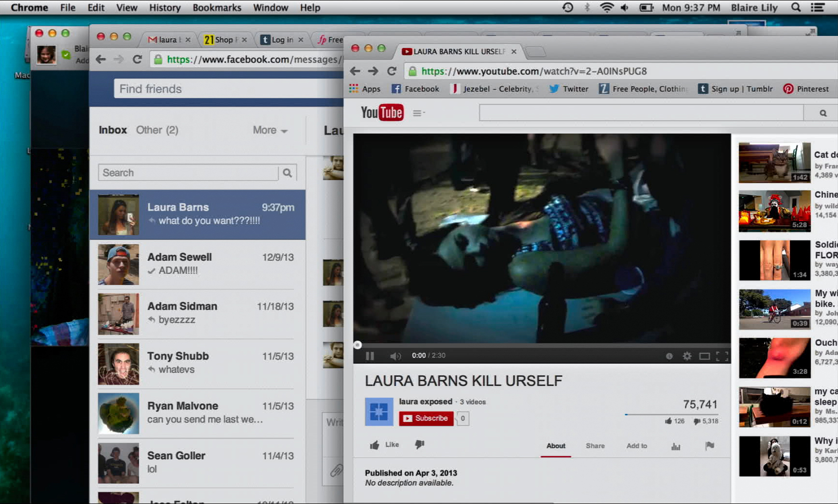Pause the YouTube video
Image resolution: width=838 pixels, height=504 pixels.
tap(370, 356)
